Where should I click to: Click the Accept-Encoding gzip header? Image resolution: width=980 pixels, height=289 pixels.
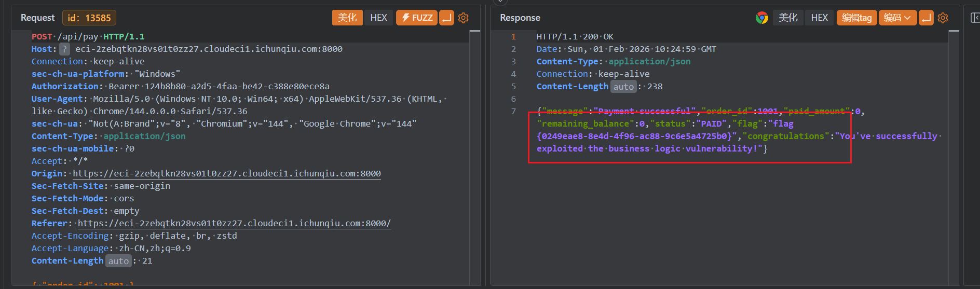(134, 236)
